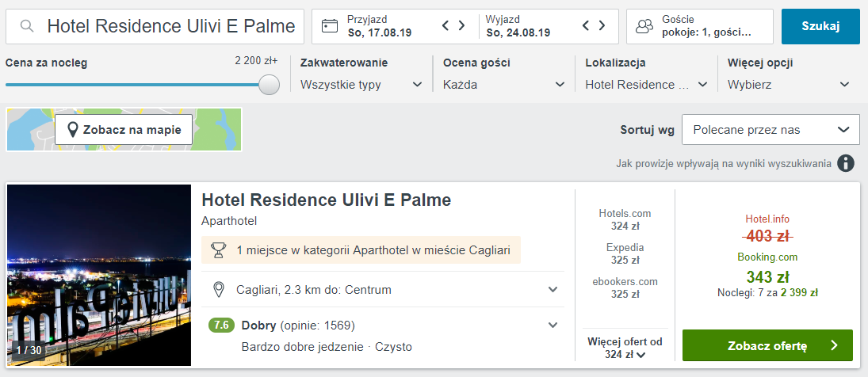The height and width of the screenshot is (377, 868).
Task: Open Ocena gości rating dropdown
Action: (x=503, y=85)
